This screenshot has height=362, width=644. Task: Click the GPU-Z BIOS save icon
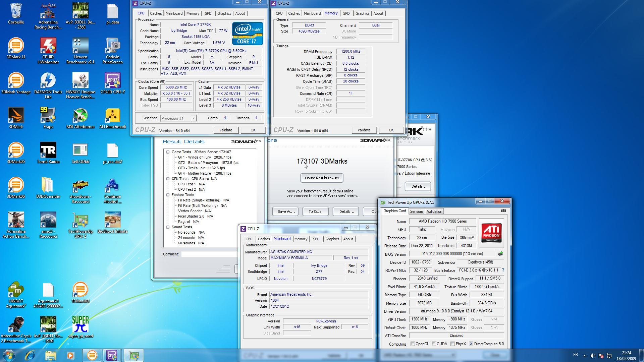500,254
